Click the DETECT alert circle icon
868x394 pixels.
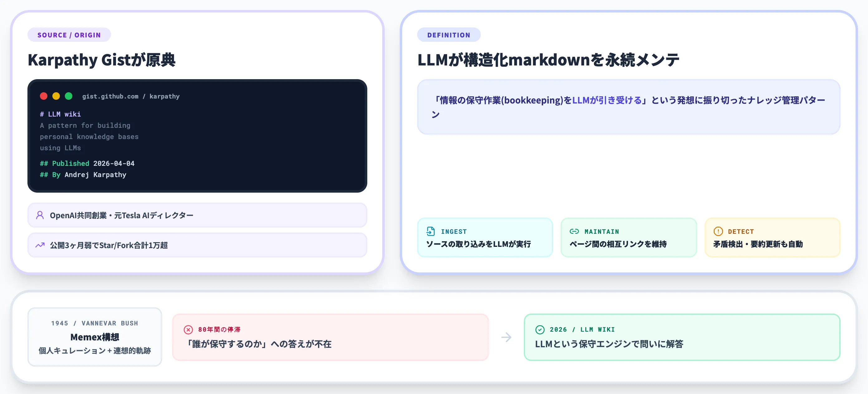point(718,231)
